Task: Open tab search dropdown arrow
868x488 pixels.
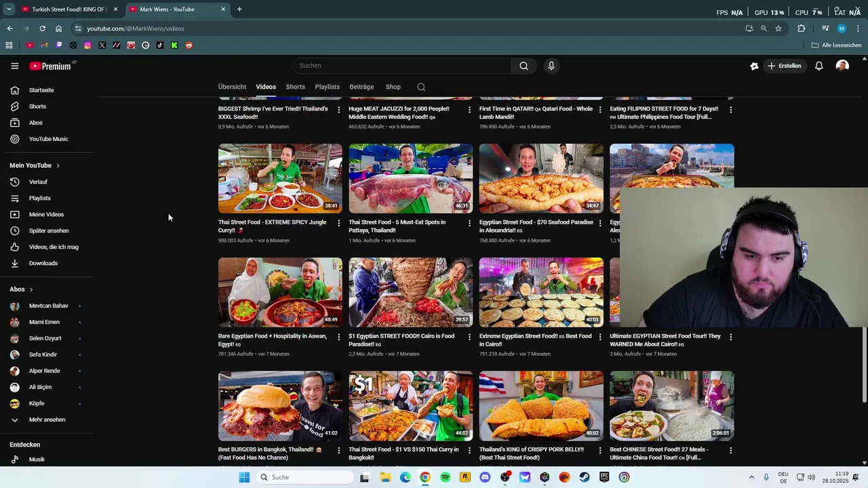Action: (9, 9)
